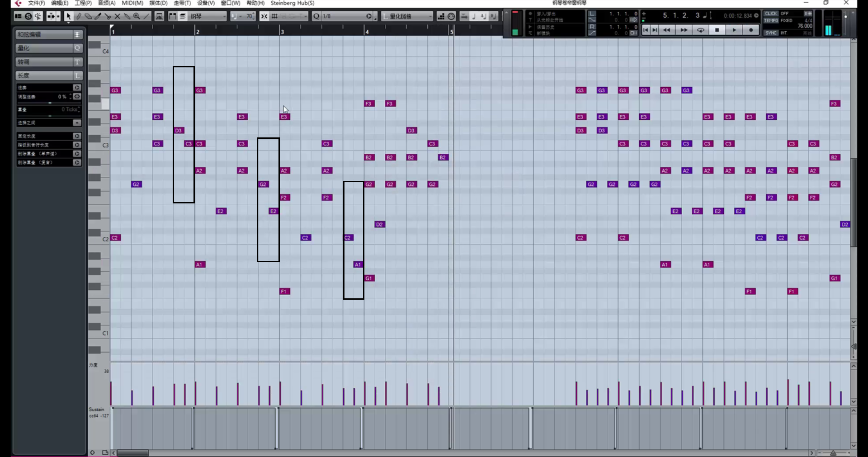The image size is (868, 457).
Task: Expand the 和弦编辑 section
Action: point(49,34)
